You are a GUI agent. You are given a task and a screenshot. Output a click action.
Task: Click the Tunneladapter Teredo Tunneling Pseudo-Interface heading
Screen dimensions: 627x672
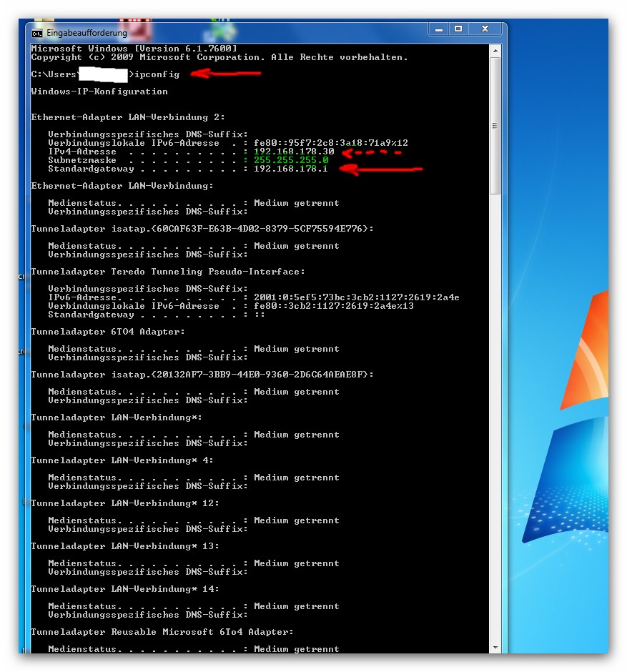click(168, 271)
